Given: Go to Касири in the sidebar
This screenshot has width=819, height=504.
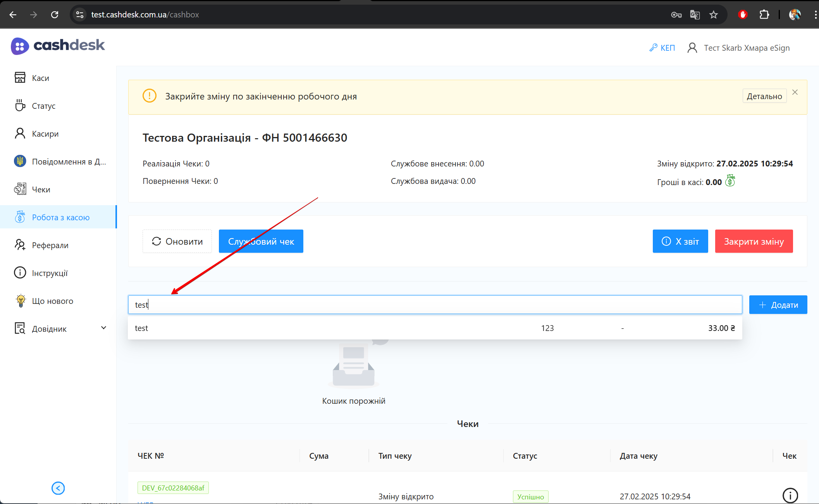Looking at the screenshot, I should (x=45, y=134).
